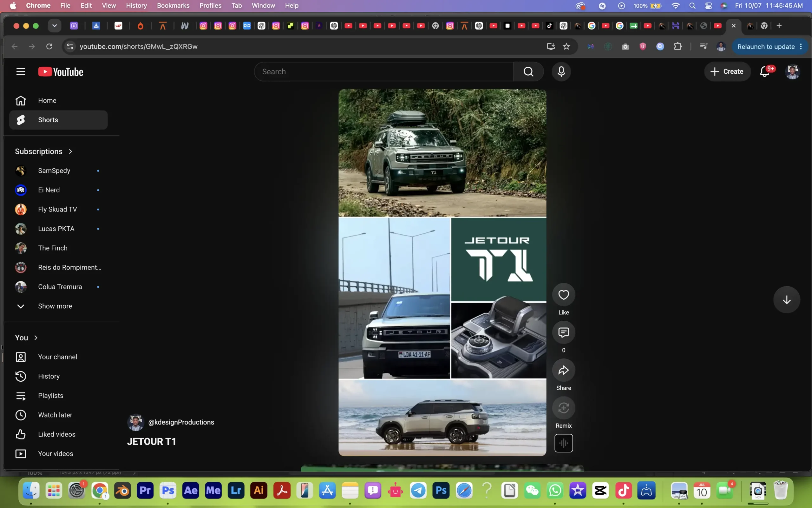Open Spotlight search in the menu bar

(692, 5)
